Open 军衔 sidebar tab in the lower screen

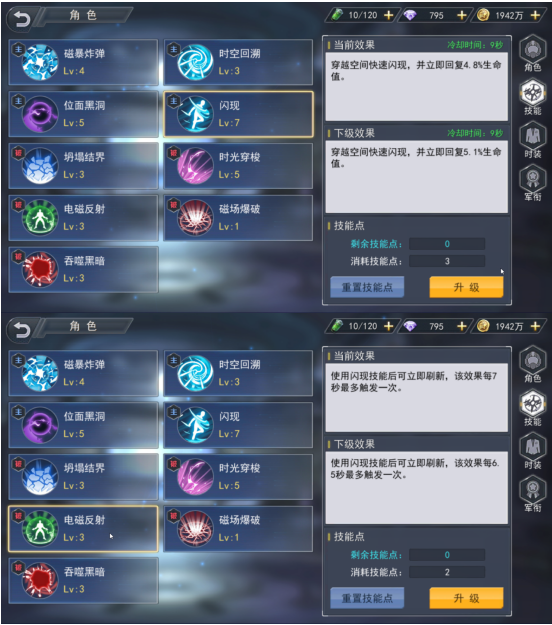532,493
